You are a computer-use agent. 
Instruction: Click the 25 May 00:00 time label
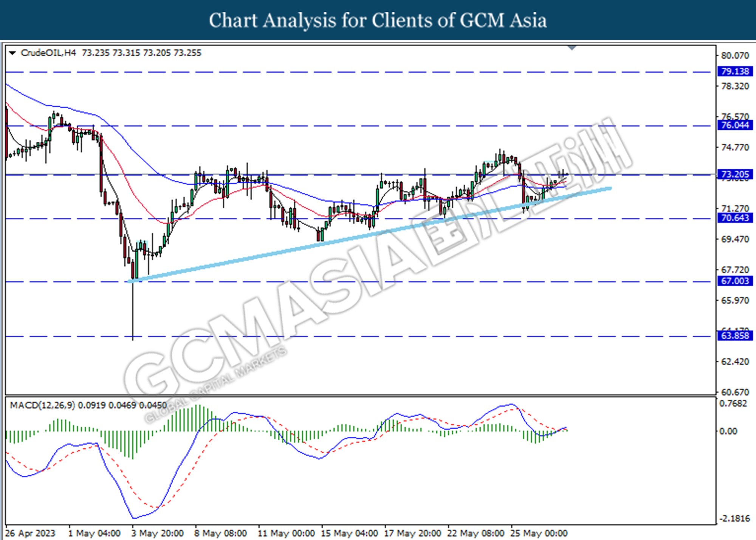539,533
